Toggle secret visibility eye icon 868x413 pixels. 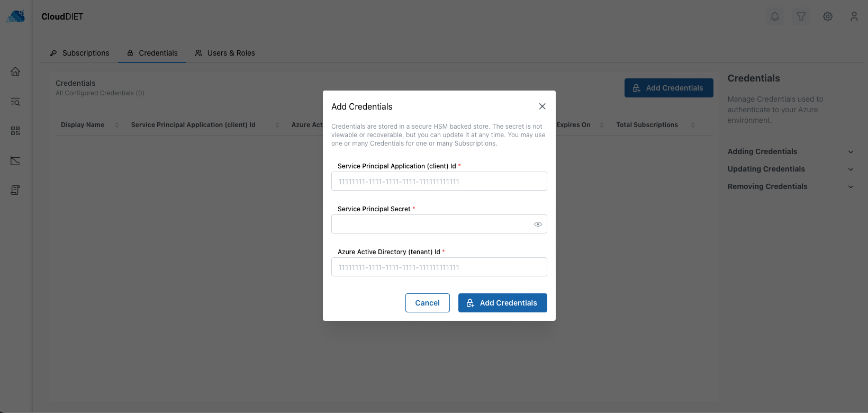pyautogui.click(x=538, y=224)
